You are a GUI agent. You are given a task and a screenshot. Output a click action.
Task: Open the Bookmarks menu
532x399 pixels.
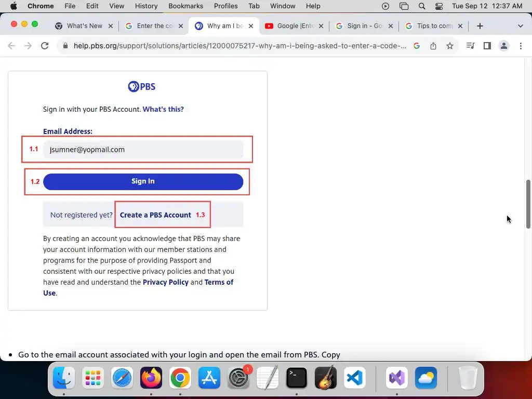click(x=185, y=6)
